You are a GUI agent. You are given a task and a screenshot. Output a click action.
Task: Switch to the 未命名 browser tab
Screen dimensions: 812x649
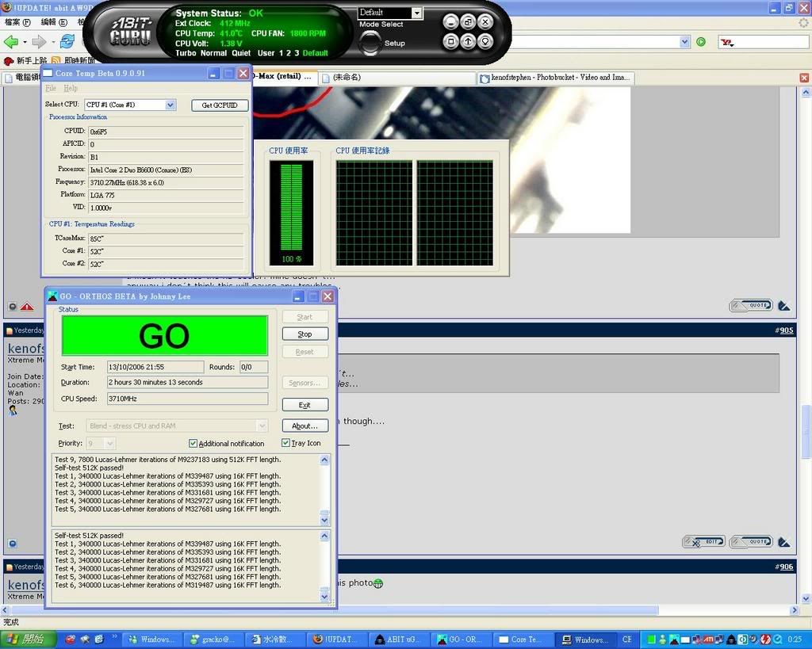tap(396, 78)
